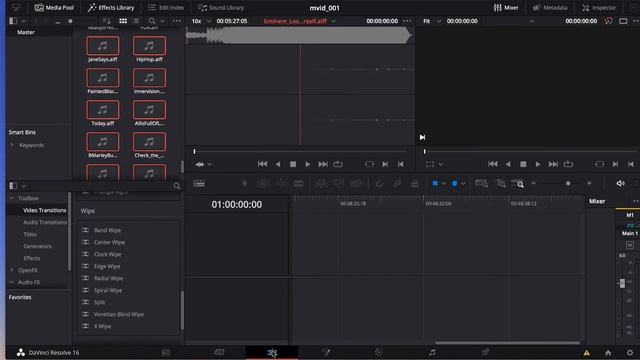The height and width of the screenshot is (360, 640).
Task: Go to last frame in timeline viewer
Action: [553, 164]
